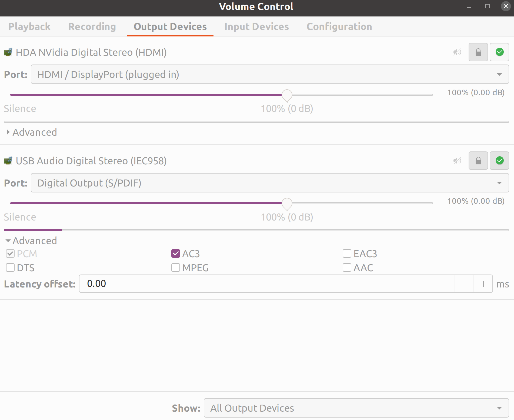Decrease latency offset with minus button
The width and height of the screenshot is (514, 420).
point(464,284)
